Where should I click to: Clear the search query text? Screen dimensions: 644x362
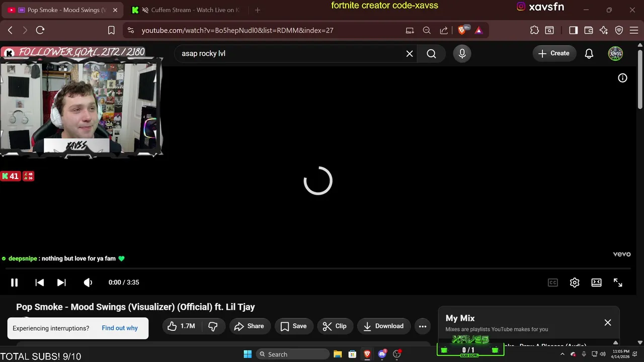(x=410, y=54)
